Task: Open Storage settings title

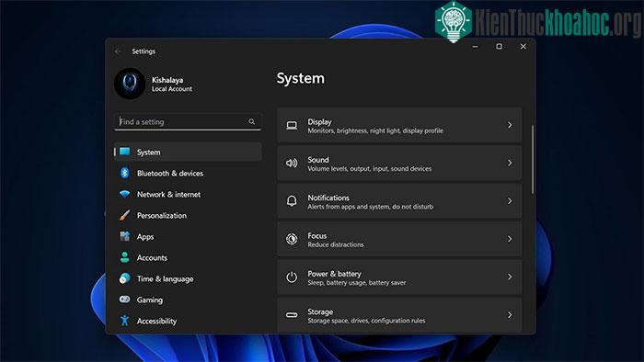Action: click(320, 312)
